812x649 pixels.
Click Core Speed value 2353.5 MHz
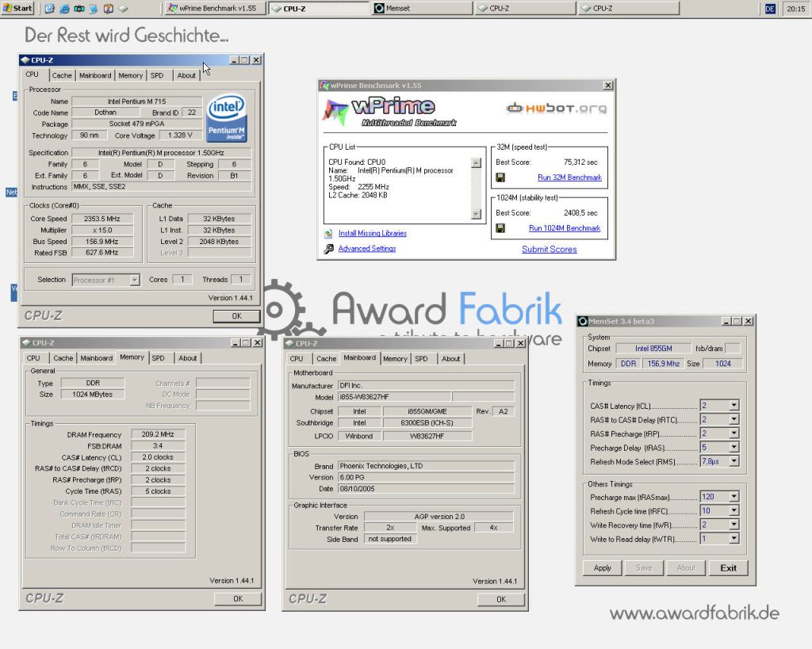[102, 219]
